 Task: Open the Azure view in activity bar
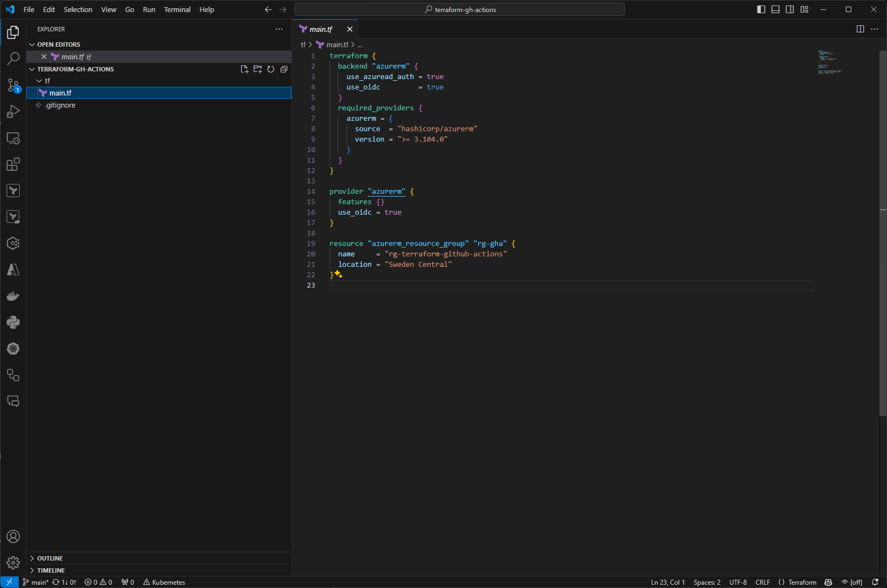pos(13,270)
